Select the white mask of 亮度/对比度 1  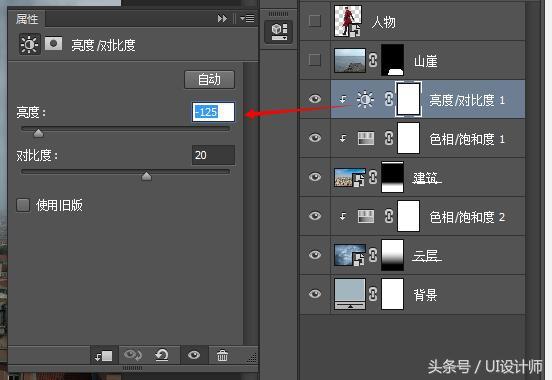coord(408,99)
